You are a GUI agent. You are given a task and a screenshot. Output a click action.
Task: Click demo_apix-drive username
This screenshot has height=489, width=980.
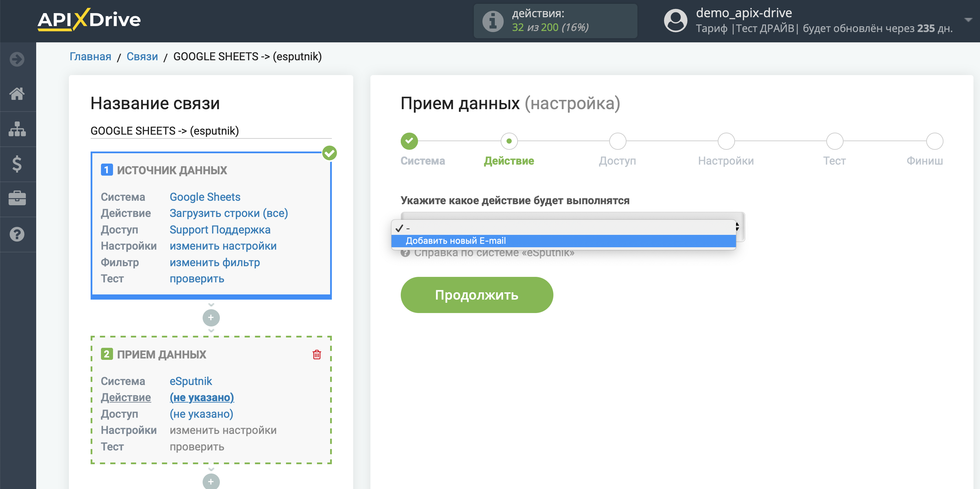[x=744, y=13]
